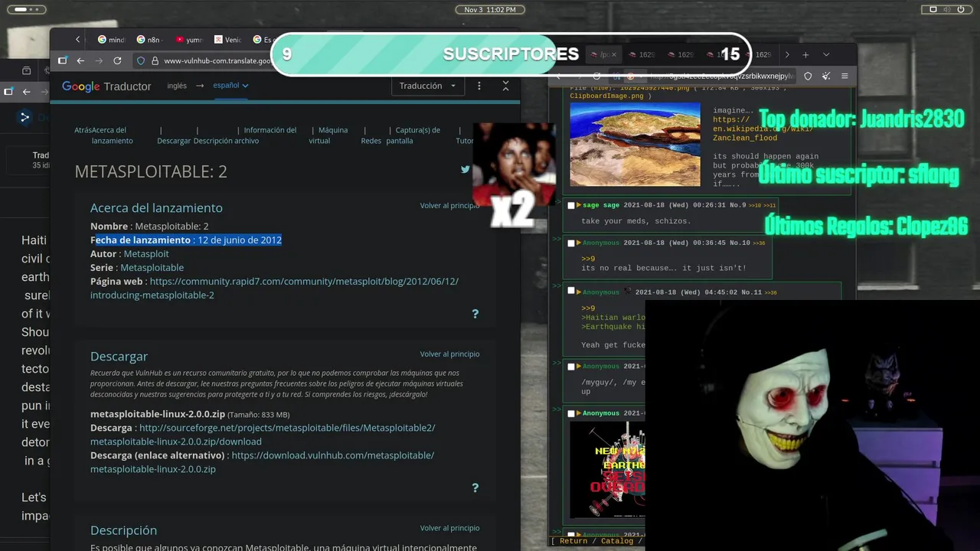Close the Google Translate bar
The height and width of the screenshot is (551, 980).
(505, 86)
